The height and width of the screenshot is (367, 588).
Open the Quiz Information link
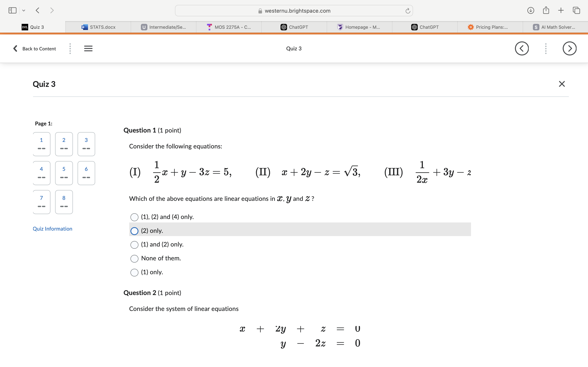[x=52, y=229]
